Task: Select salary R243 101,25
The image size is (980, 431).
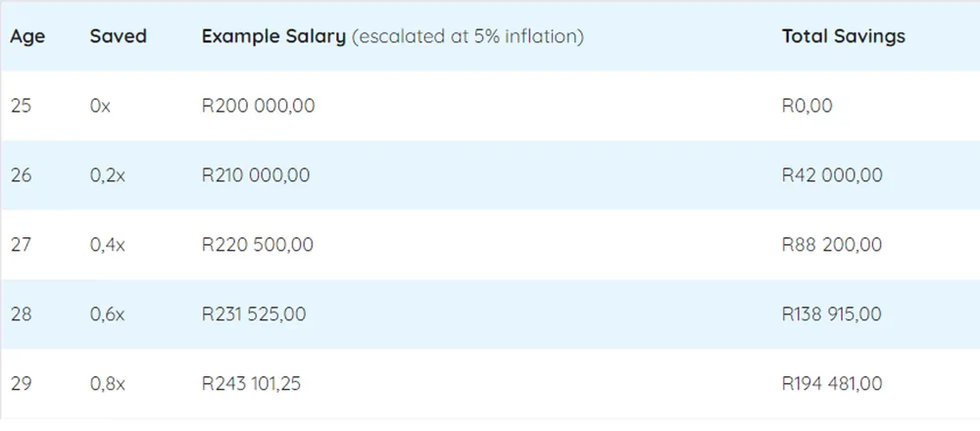Action: click(x=251, y=383)
